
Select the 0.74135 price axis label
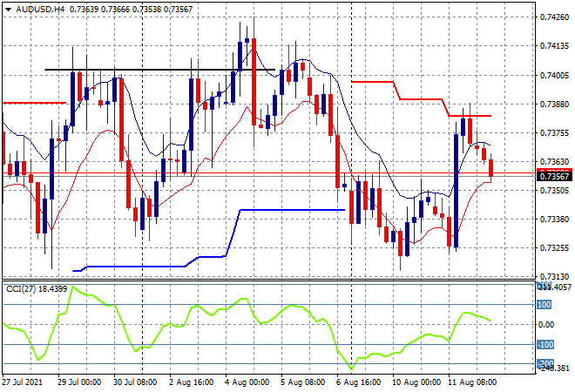(554, 46)
